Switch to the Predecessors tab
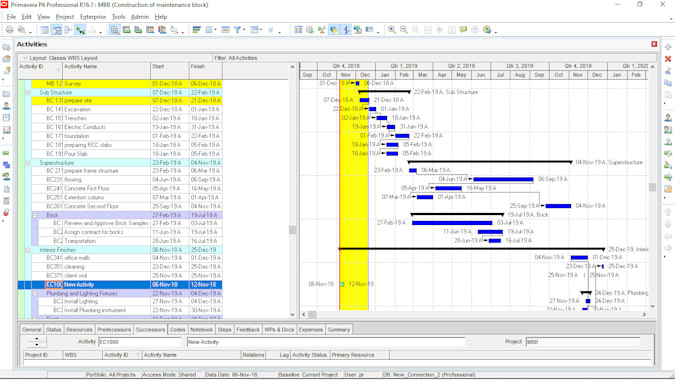Image resolution: width=680 pixels, height=384 pixels. pyautogui.click(x=114, y=330)
